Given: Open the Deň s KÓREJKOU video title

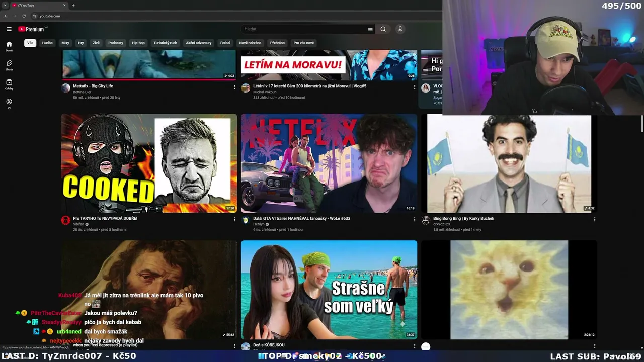Looking at the screenshot, I should click(x=269, y=345).
